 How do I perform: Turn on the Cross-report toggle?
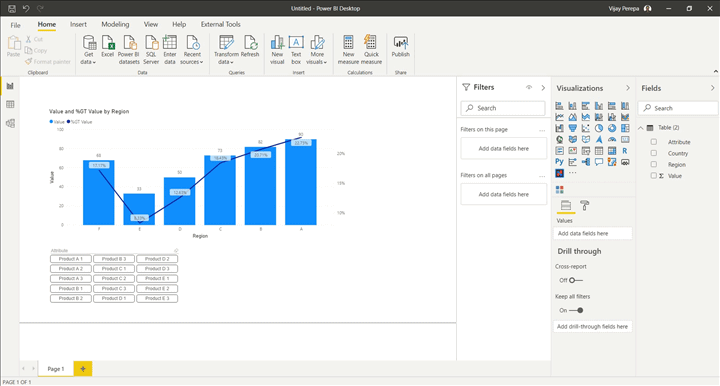coord(576,280)
